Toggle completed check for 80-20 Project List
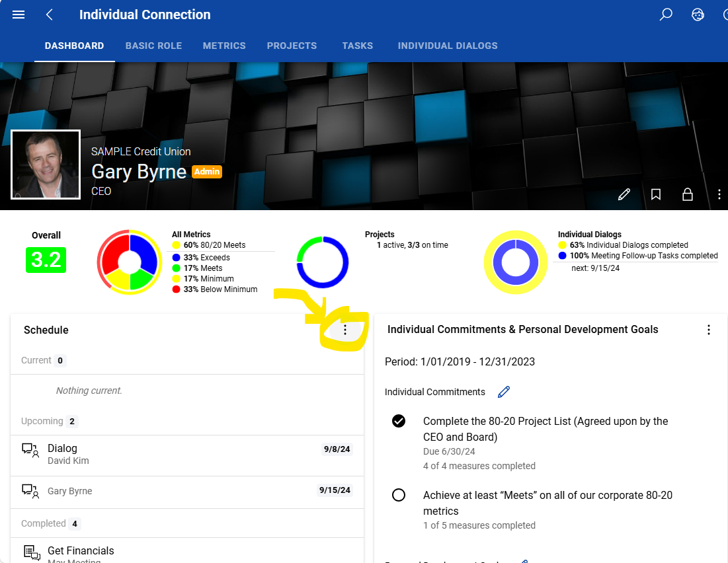Viewport: 728px width, 563px height. click(398, 421)
